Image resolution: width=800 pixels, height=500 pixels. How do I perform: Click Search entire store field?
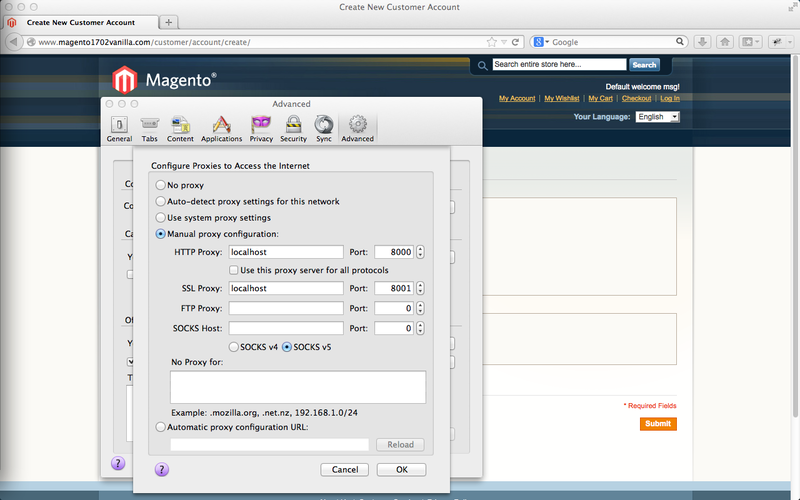[559, 64]
